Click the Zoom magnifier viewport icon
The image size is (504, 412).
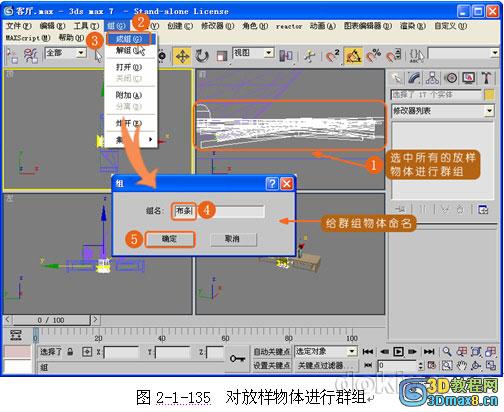(x=447, y=351)
